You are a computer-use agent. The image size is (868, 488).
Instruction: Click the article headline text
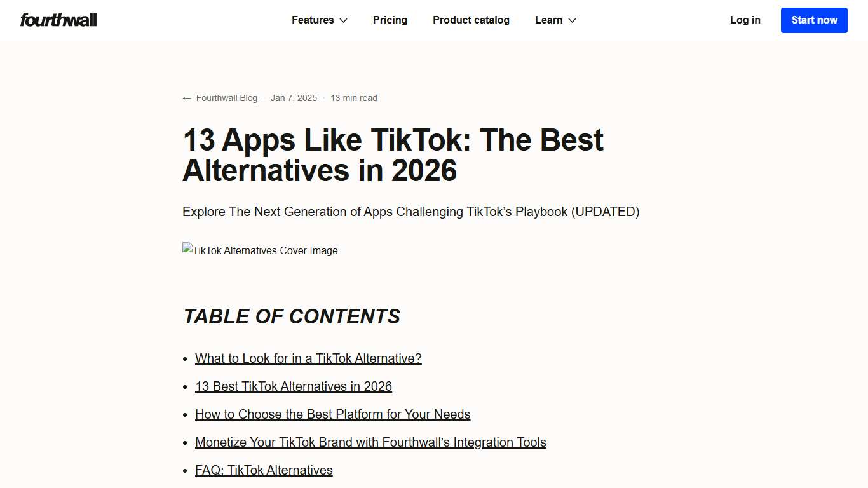coord(393,155)
